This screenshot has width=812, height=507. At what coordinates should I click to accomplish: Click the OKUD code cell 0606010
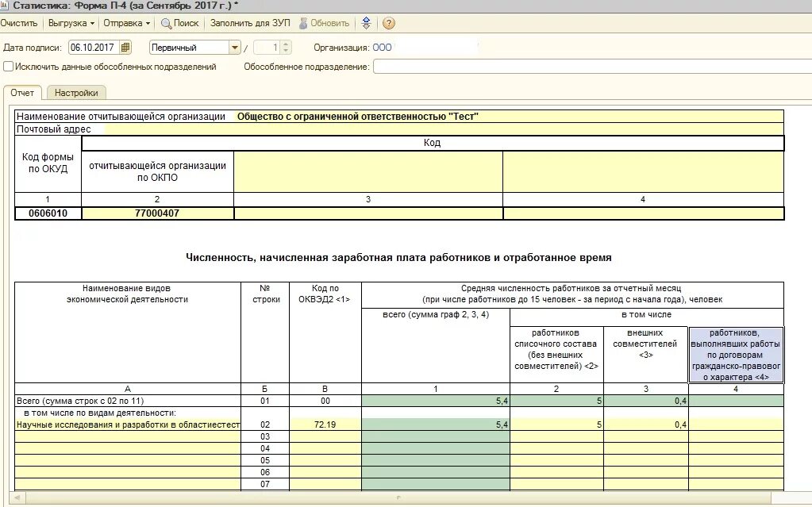click(48, 213)
